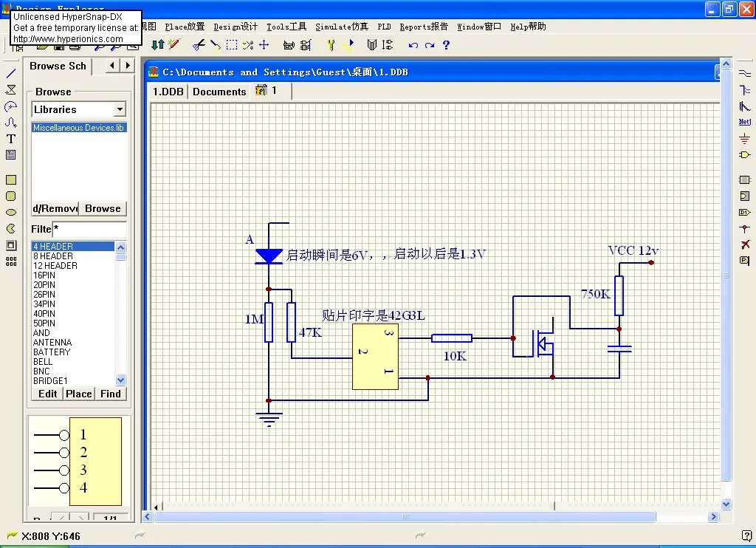Select the Rounded Rectangle tool
Viewport: 756px width, 548px height.
tap(11, 196)
